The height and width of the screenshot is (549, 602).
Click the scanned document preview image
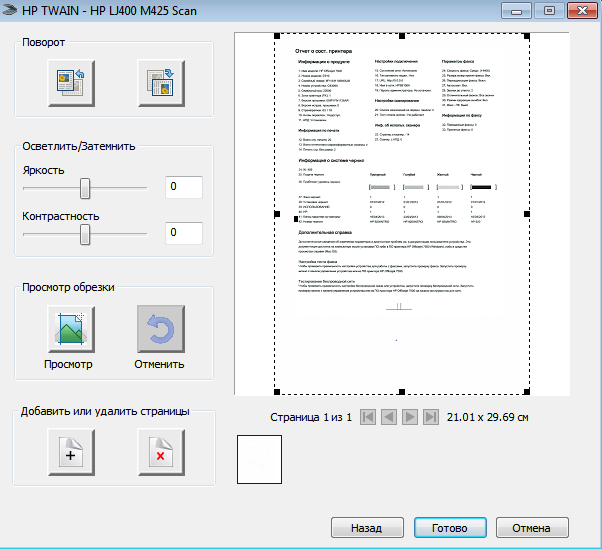coord(401,215)
